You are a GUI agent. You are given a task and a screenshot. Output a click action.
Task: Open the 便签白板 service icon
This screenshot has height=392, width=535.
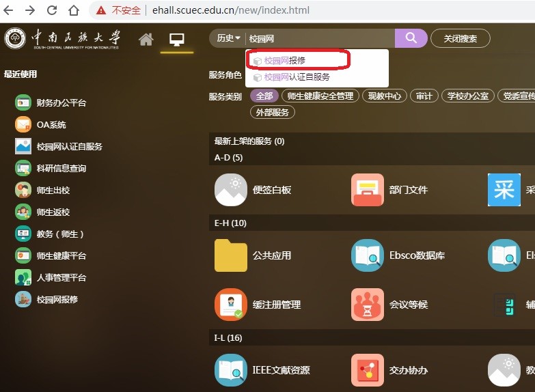point(231,190)
